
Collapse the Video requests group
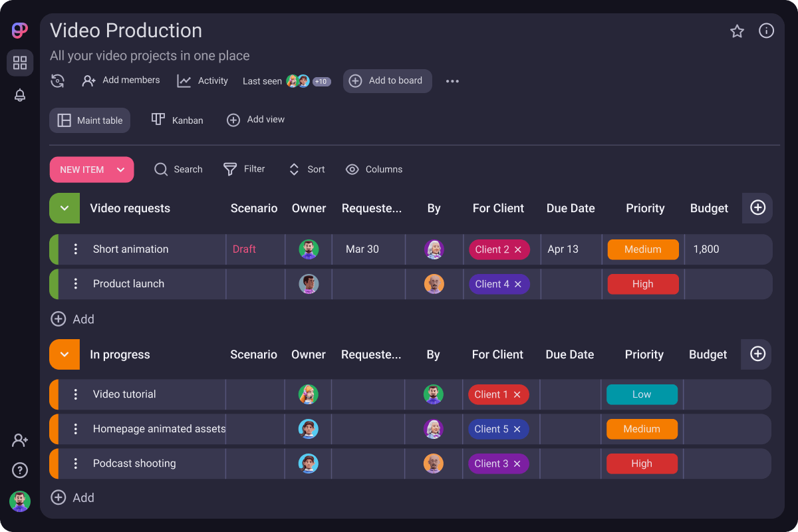tap(65, 208)
